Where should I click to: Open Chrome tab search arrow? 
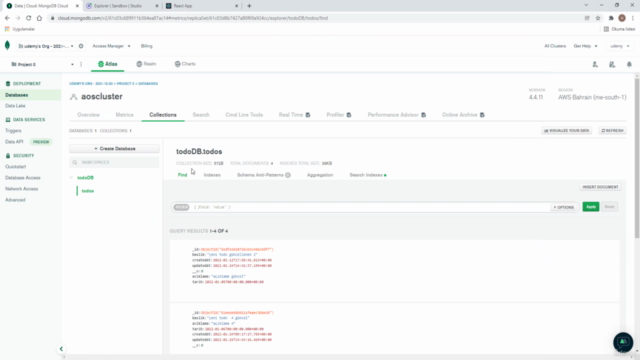click(x=586, y=5)
